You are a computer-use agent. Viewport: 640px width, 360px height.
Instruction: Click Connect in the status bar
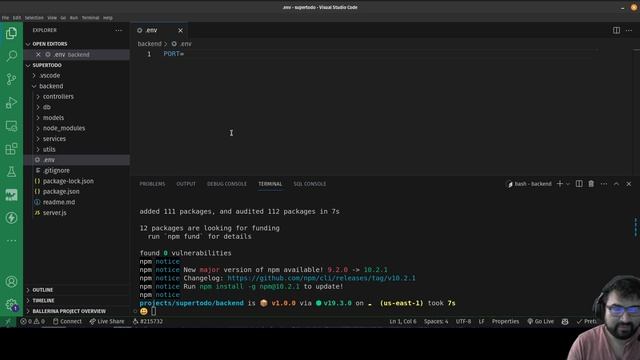pos(67,322)
